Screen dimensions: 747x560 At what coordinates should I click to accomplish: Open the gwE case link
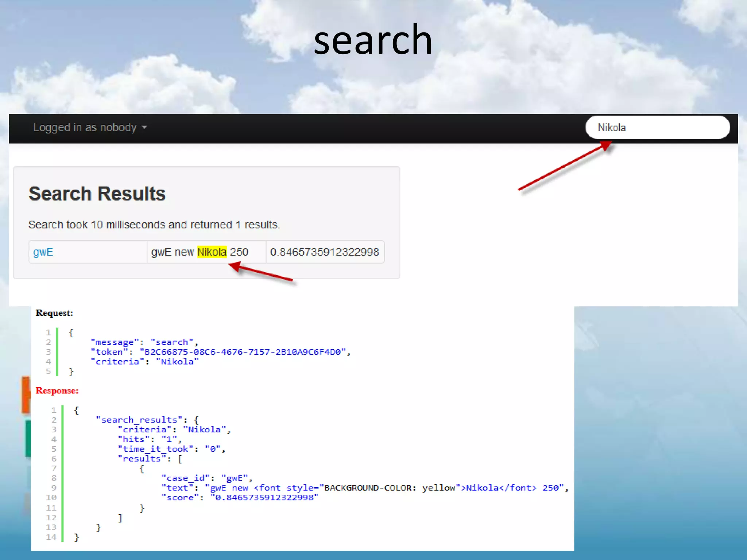pos(43,252)
